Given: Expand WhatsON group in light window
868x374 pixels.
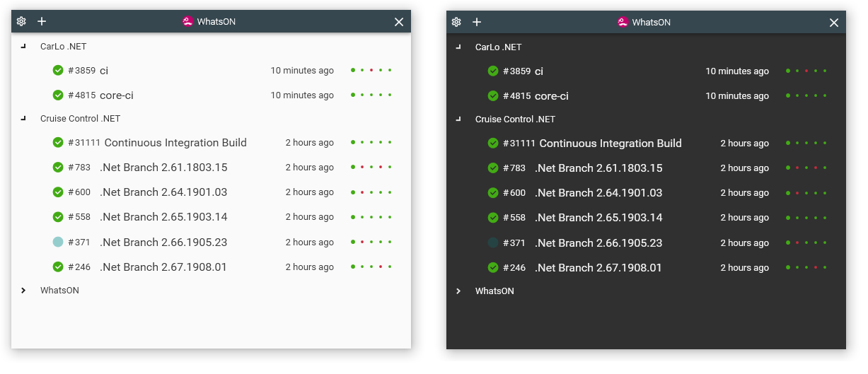Looking at the screenshot, I should click(x=23, y=290).
